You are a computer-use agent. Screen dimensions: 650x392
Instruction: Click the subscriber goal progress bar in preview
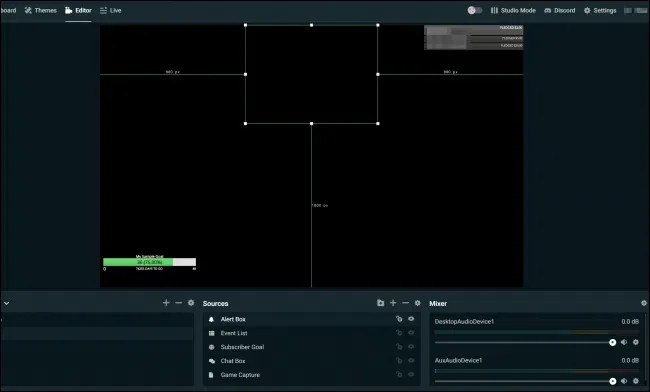point(150,262)
